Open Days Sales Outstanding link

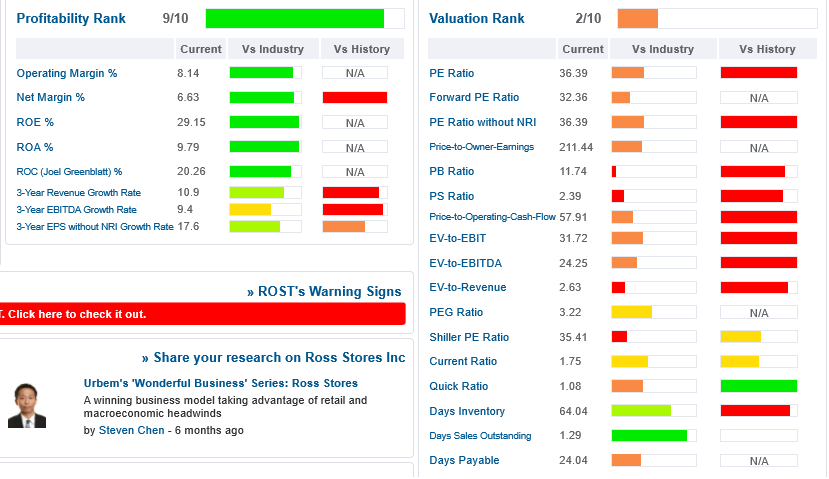tap(480, 436)
